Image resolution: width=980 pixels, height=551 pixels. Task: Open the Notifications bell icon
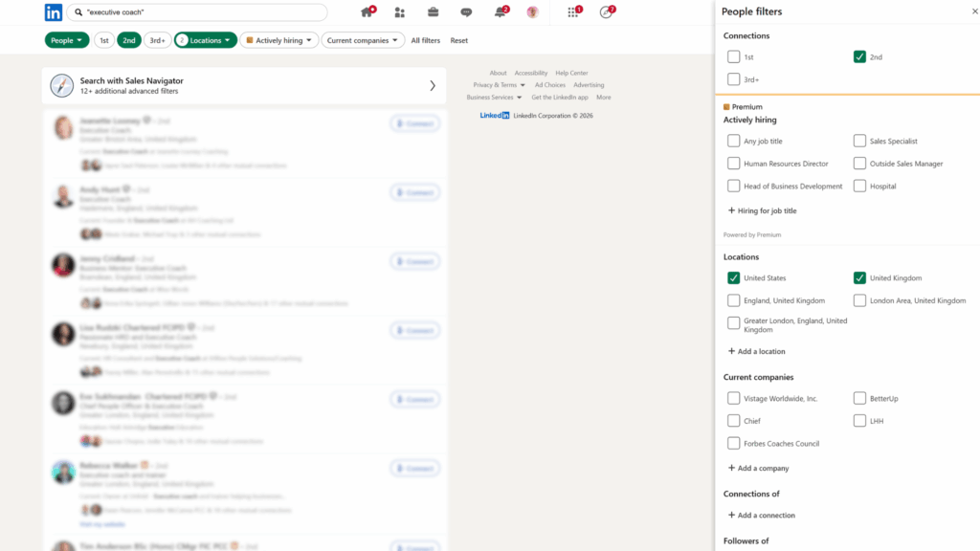click(x=500, y=11)
